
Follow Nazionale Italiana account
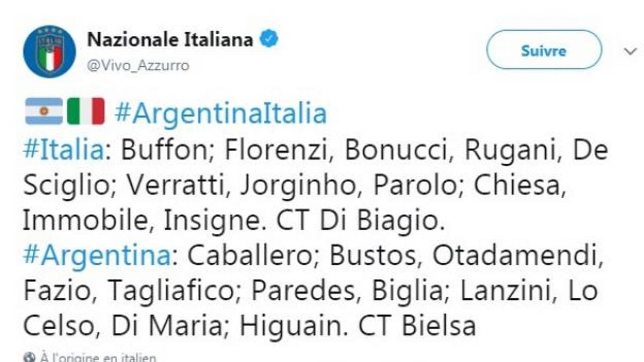coord(543,50)
